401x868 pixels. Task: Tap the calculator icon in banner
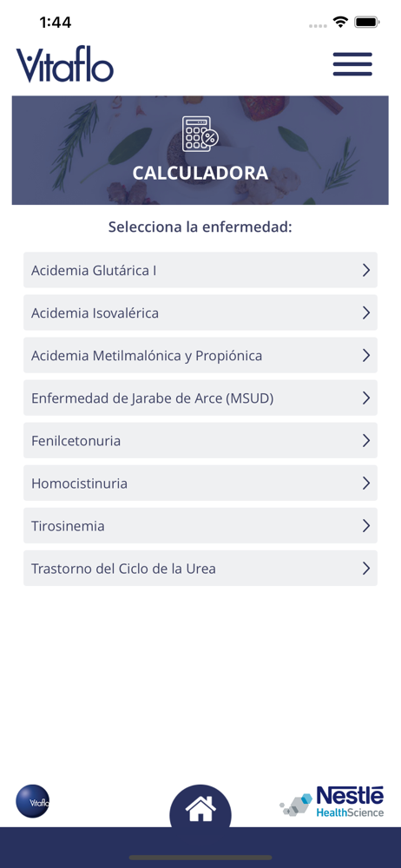pyautogui.click(x=200, y=134)
